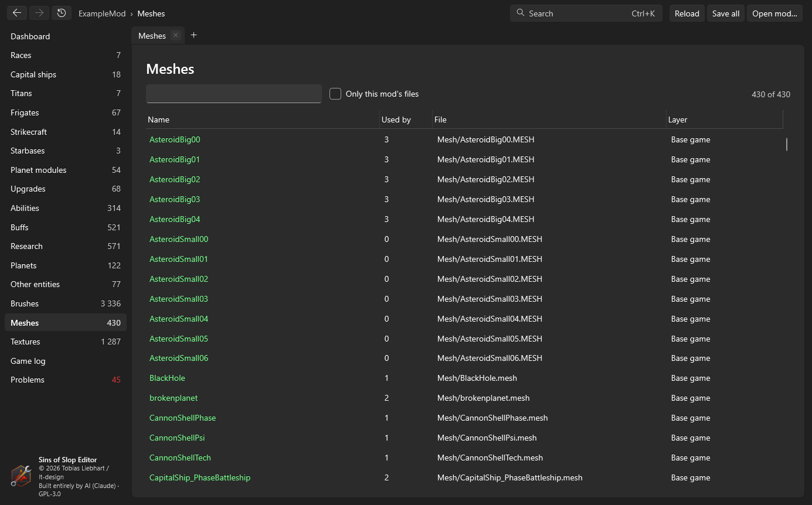Open Strikecraft in the sidebar
Viewport: 812px width, 505px height.
tap(65, 132)
